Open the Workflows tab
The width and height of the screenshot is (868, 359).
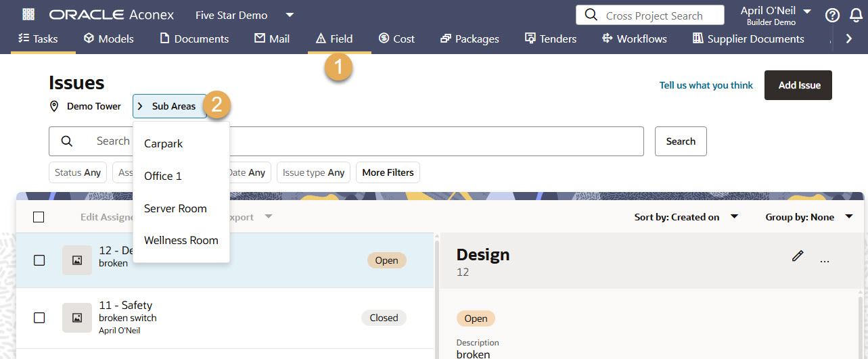pyautogui.click(x=635, y=39)
